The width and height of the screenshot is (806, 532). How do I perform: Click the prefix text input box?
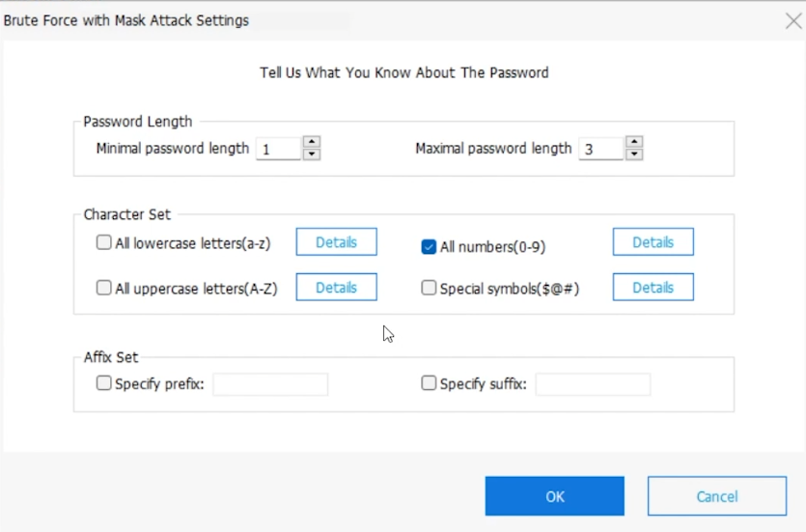pos(270,384)
